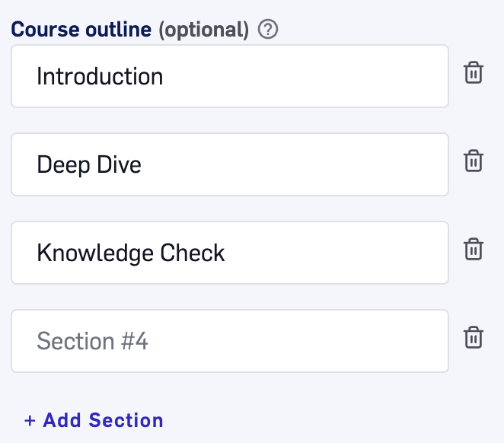Image resolution: width=504 pixels, height=443 pixels.
Task: Delete the Deep Dive section via trash icon
Action: pos(474,161)
